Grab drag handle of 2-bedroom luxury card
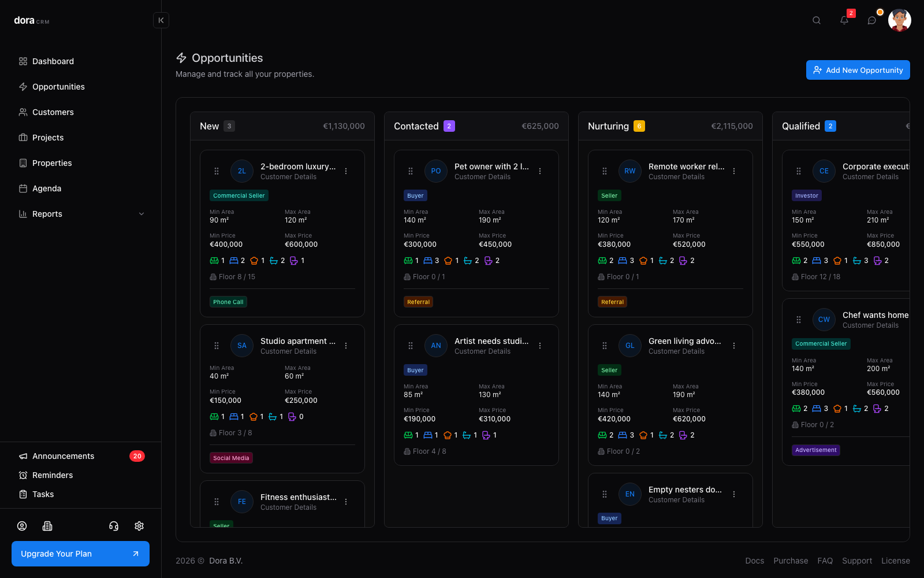Image resolution: width=924 pixels, height=578 pixels. (x=217, y=171)
